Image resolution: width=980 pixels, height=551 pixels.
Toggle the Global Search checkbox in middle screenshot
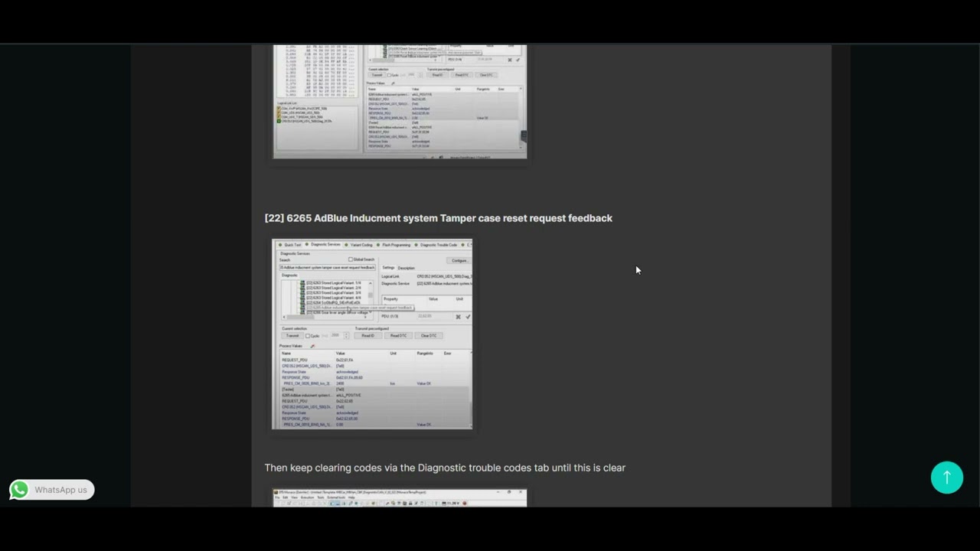tap(351, 259)
